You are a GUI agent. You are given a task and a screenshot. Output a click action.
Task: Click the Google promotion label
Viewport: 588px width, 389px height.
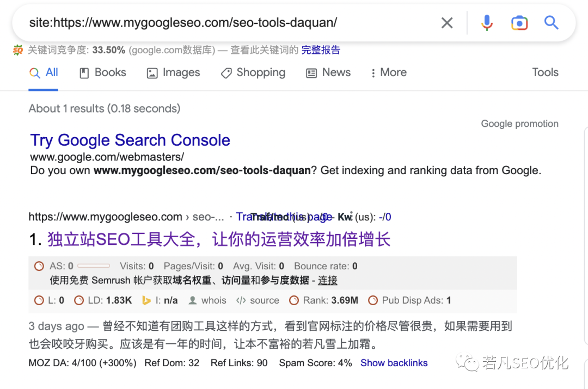[520, 124]
